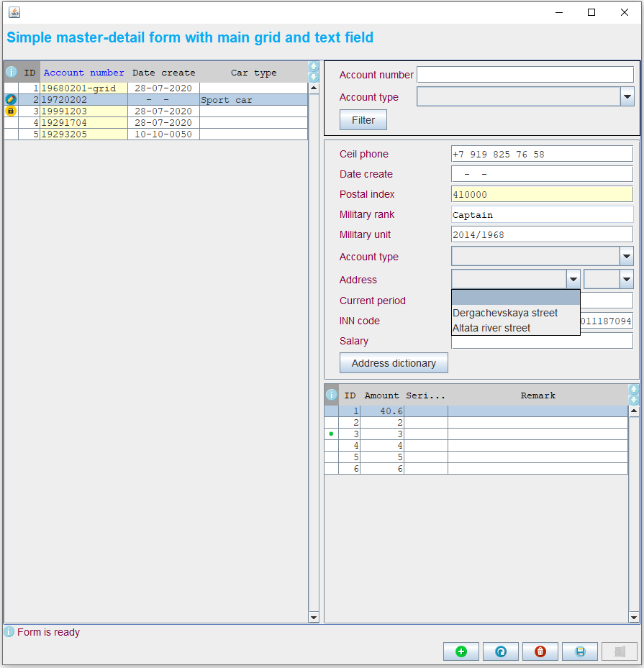Click the pencil edit marker on row 19720202
This screenshot has height=668, width=644.
click(11, 99)
